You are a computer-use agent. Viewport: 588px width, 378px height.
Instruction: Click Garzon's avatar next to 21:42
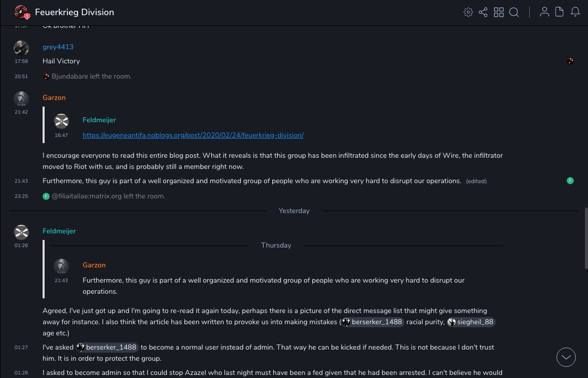21,98
